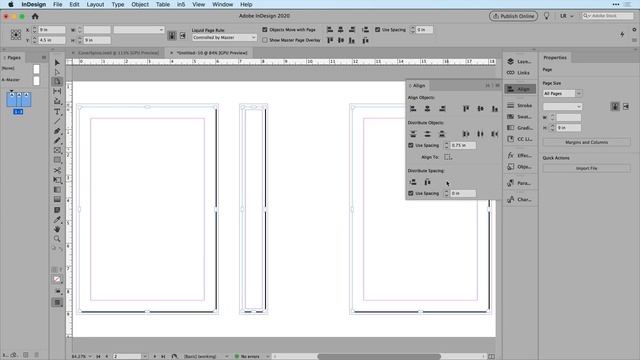Open the File menu
The height and width of the screenshot is (360, 640).
click(58, 4)
